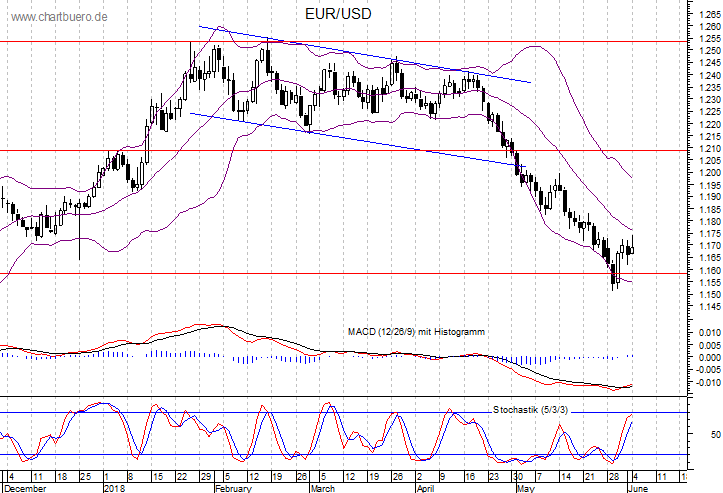Select the June month label
The width and height of the screenshot is (723, 493).
tap(640, 487)
